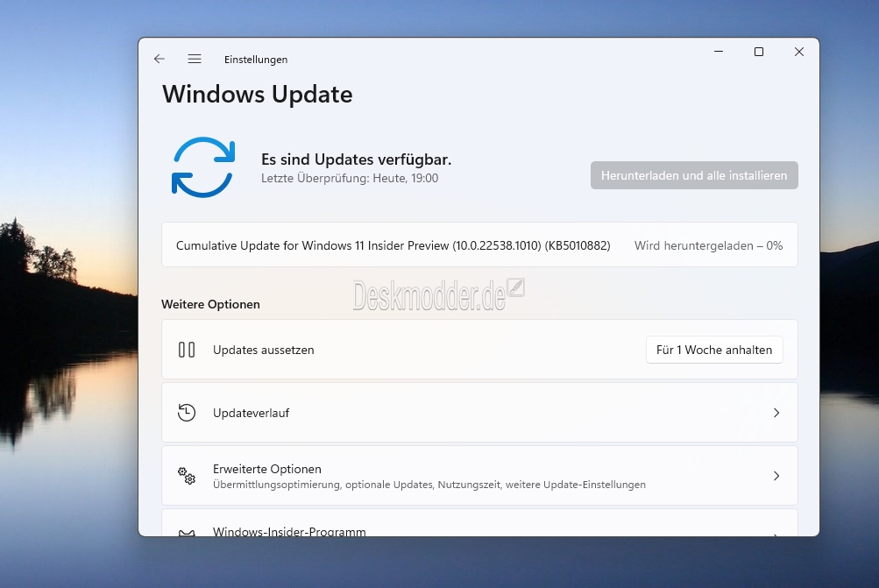Open Updateverlauf via its chevron arrow
879x588 pixels.
(x=776, y=413)
